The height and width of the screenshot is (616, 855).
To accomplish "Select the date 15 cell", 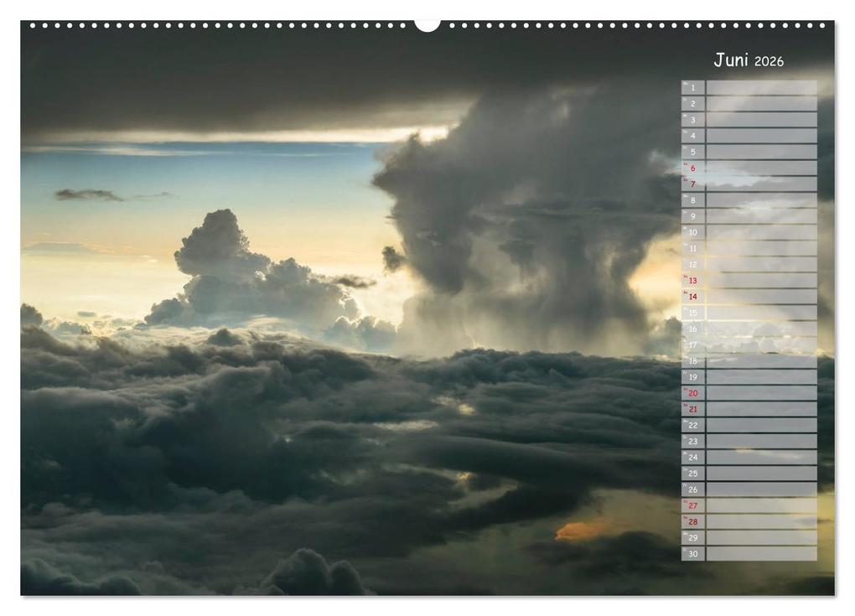I will click(x=694, y=312).
